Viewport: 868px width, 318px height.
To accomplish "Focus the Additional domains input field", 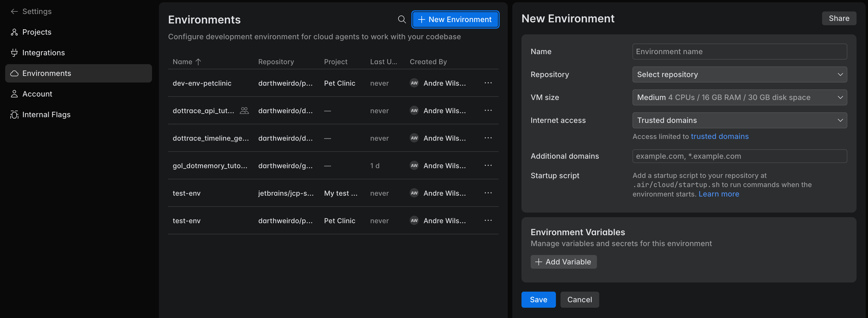I will tap(739, 156).
